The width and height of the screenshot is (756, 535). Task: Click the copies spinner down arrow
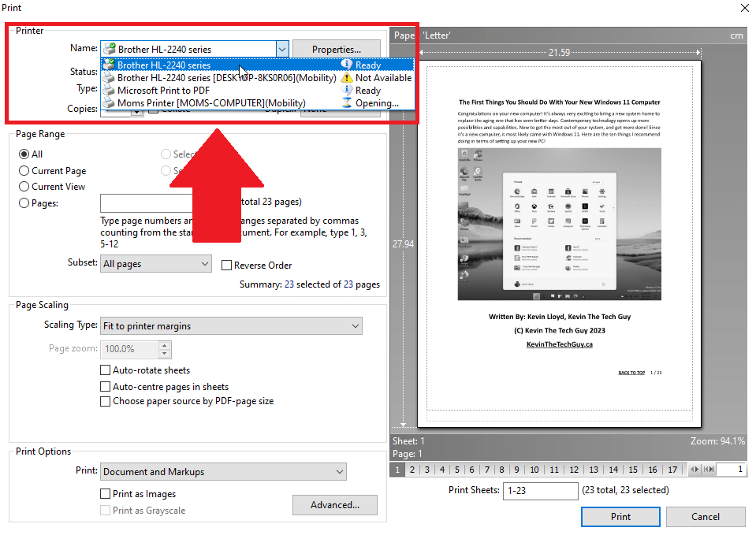point(137,113)
